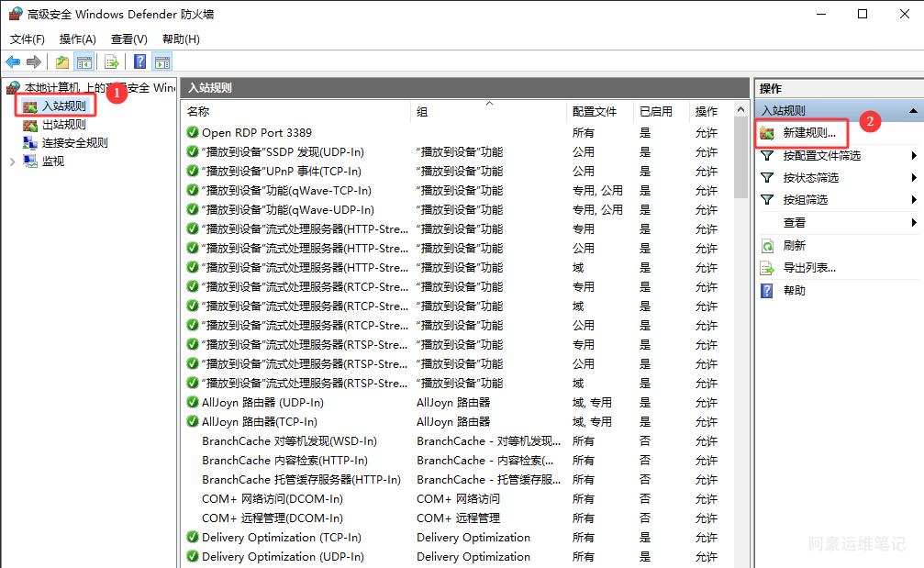Screen dimensions: 924x568
Task: Select rule BranchCache 对等机发现(WSD-In)
Action: [x=289, y=441]
